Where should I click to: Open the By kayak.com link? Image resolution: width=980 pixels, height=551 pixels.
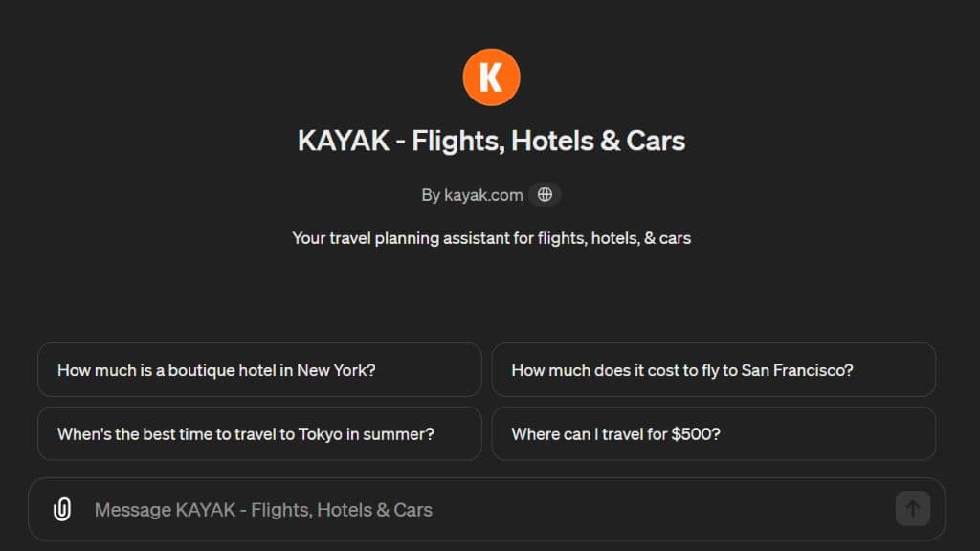tap(473, 195)
